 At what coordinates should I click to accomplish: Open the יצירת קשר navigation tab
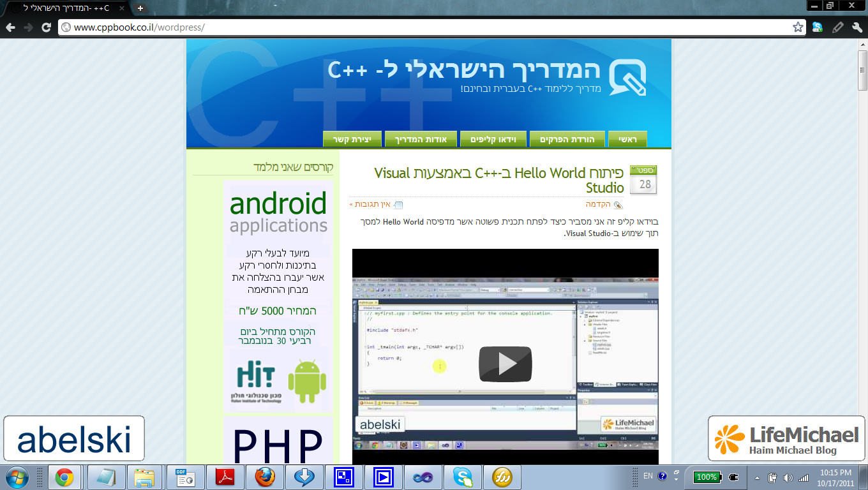(x=352, y=139)
